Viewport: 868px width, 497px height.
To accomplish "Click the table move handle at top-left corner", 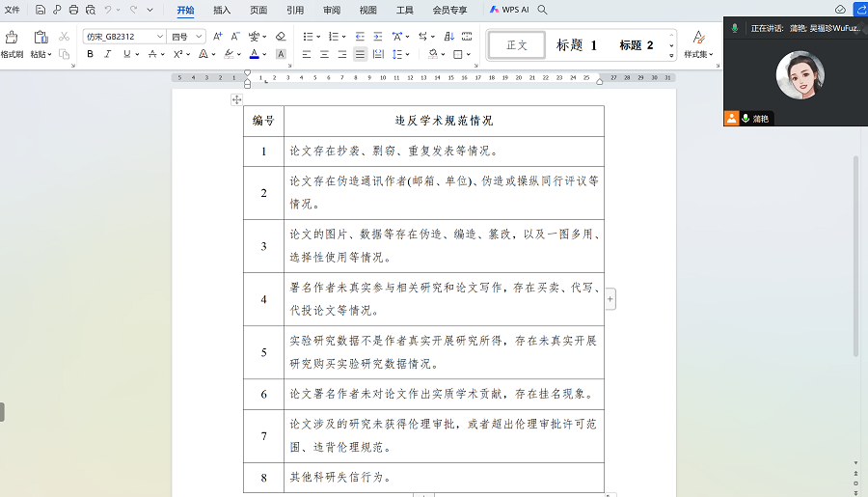I will coord(236,100).
